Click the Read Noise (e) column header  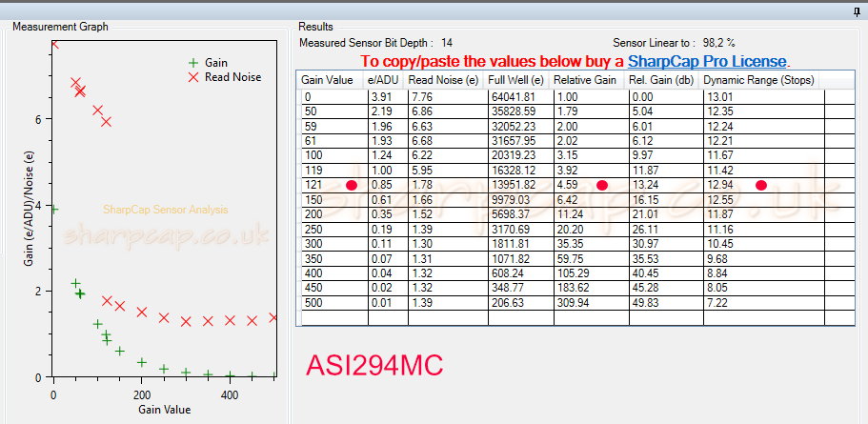click(x=443, y=80)
